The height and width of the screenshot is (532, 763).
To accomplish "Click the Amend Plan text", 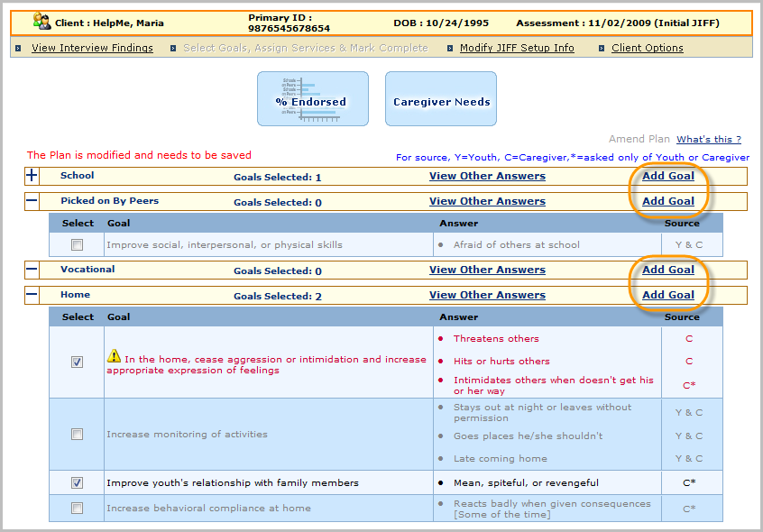I will click(639, 139).
